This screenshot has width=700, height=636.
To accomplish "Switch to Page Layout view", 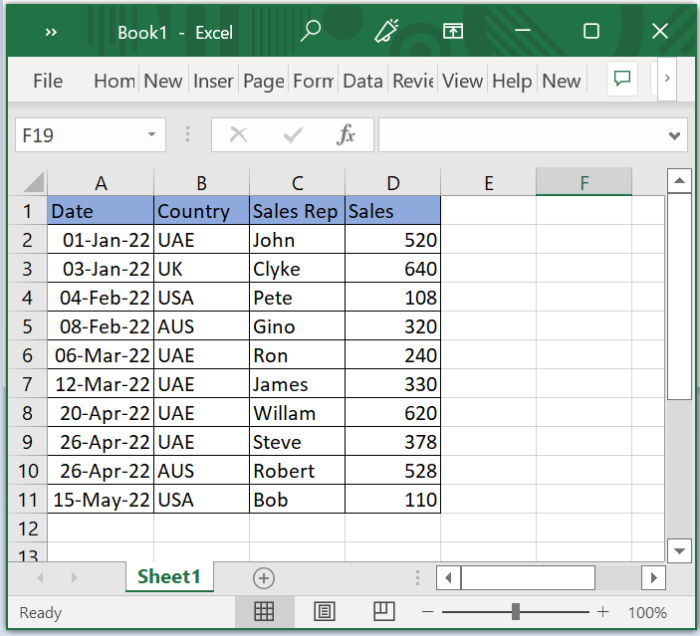I will (324, 612).
